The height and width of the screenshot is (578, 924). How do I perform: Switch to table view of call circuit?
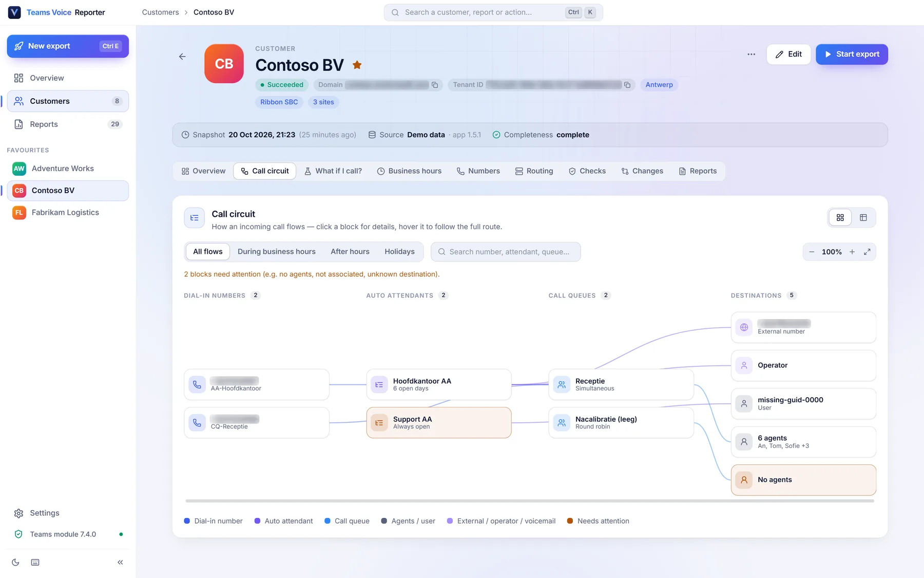[x=863, y=218]
